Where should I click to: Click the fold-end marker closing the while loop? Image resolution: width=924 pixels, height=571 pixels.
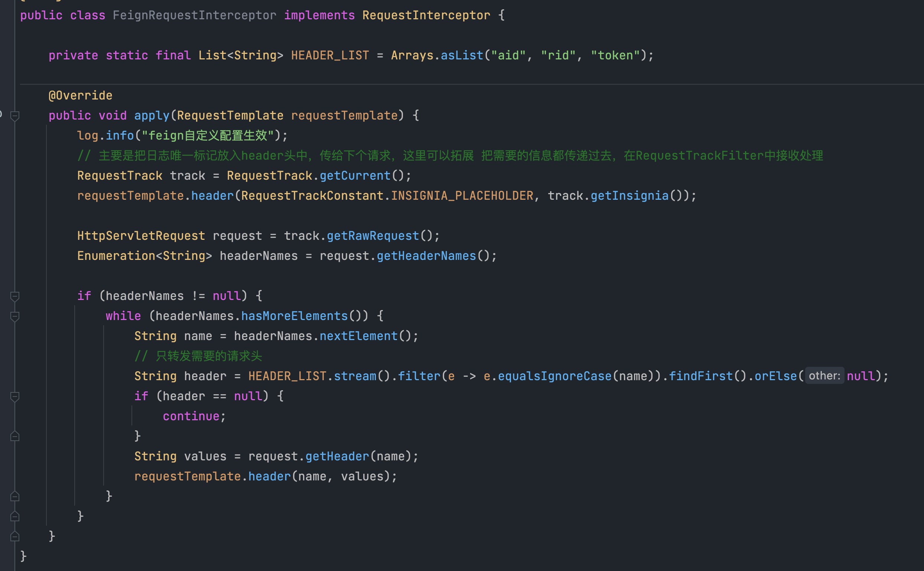click(15, 496)
